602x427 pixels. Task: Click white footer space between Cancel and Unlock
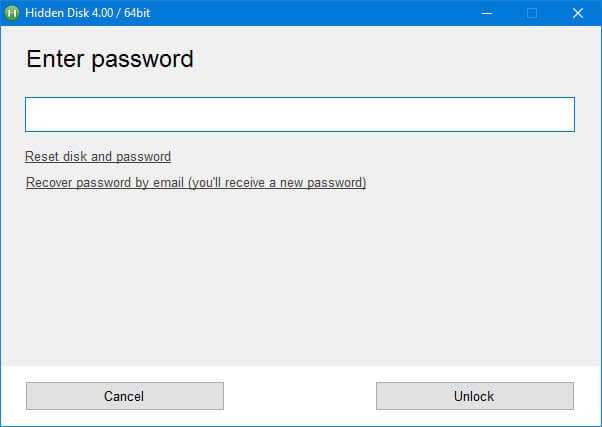(x=300, y=396)
